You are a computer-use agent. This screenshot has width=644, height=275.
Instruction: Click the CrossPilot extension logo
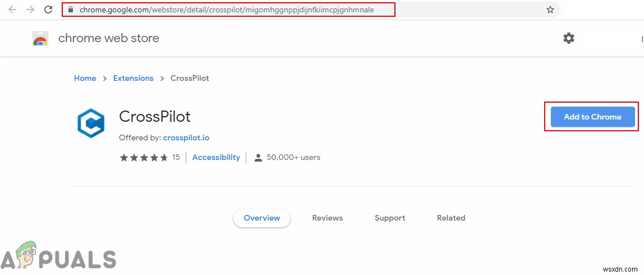pyautogui.click(x=91, y=123)
